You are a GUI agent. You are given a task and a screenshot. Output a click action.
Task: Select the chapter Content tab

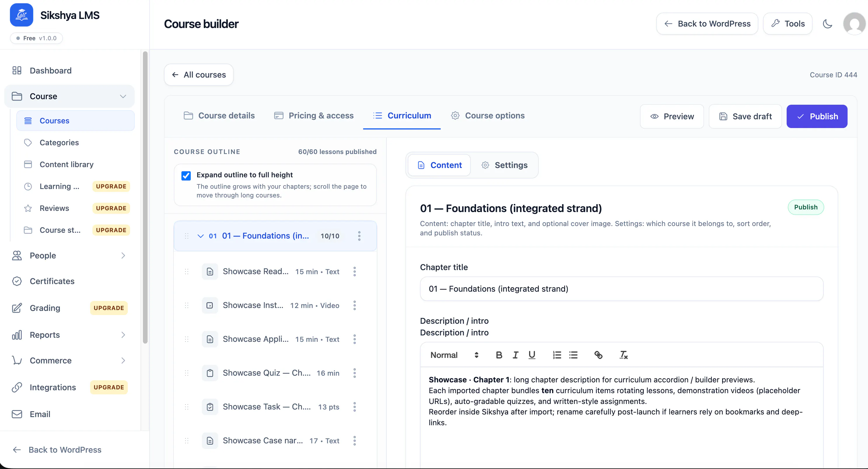(x=439, y=165)
